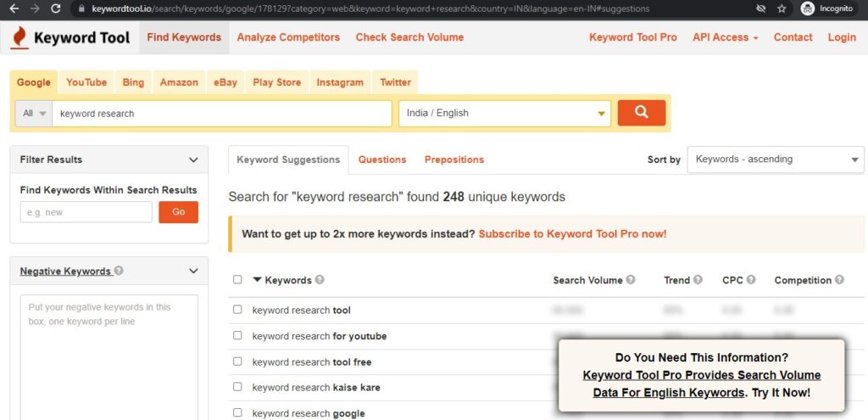Switch to the Amazon tab
The image size is (868, 420).
coord(179,82)
